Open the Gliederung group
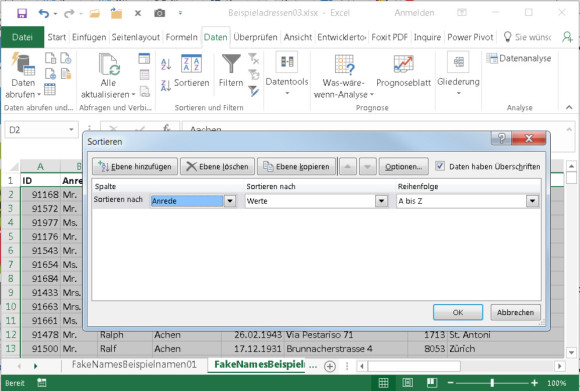Screen dimensions: 580x391 458,73
